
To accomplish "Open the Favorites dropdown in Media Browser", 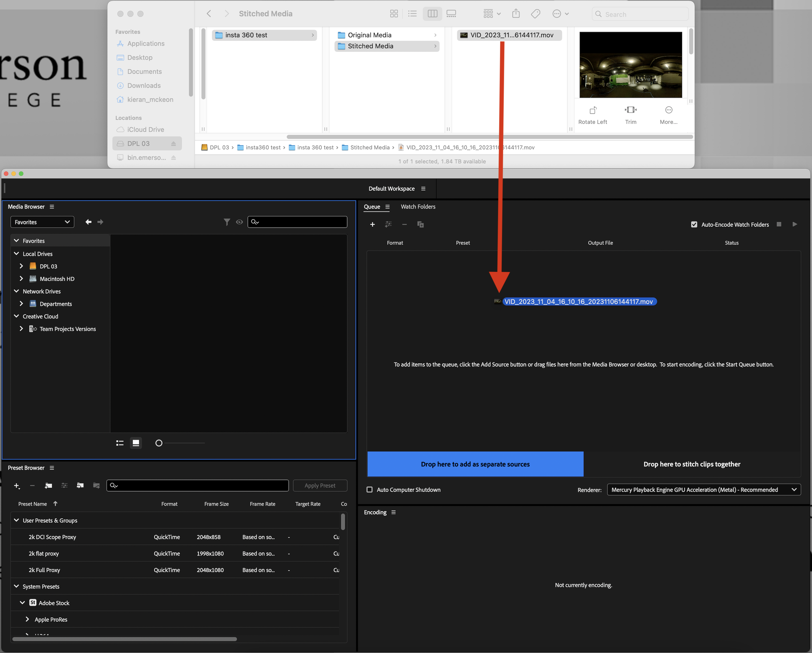I will (42, 222).
